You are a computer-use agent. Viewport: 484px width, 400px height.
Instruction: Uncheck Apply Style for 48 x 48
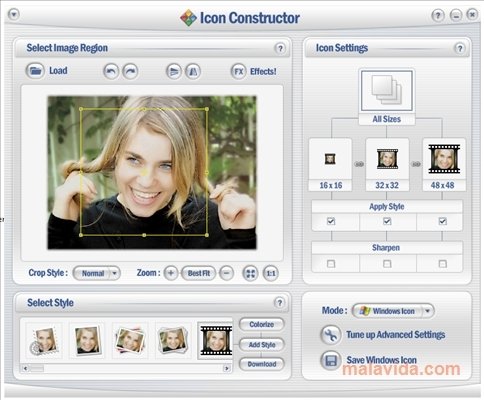tap(442, 221)
